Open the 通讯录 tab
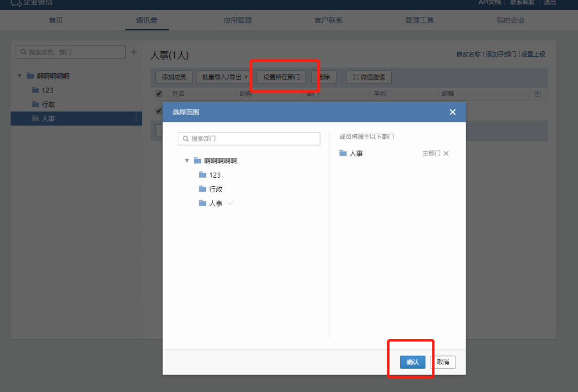 click(x=147, y=20)
